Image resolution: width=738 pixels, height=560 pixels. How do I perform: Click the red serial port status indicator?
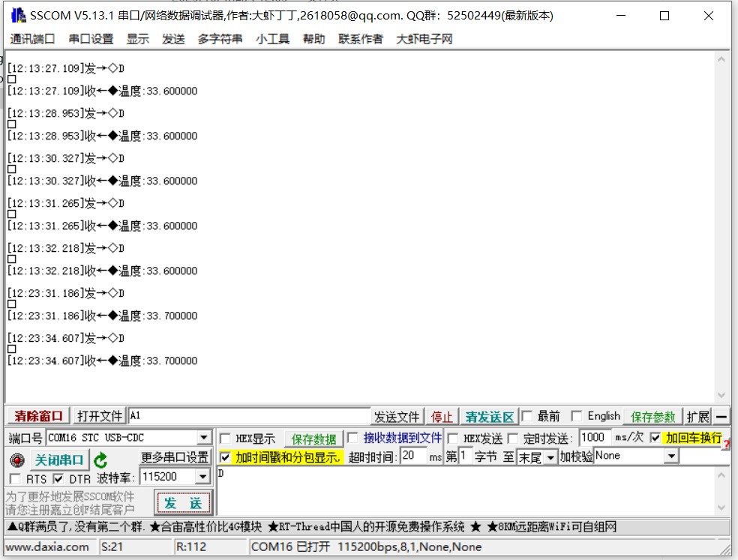click(17, 460)
